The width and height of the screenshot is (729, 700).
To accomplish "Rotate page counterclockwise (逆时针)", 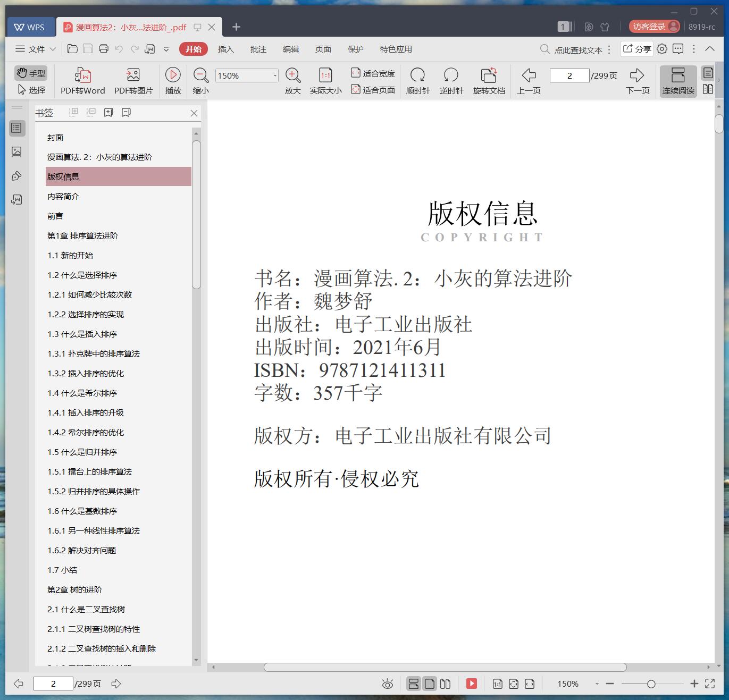I will pos(451,81).
